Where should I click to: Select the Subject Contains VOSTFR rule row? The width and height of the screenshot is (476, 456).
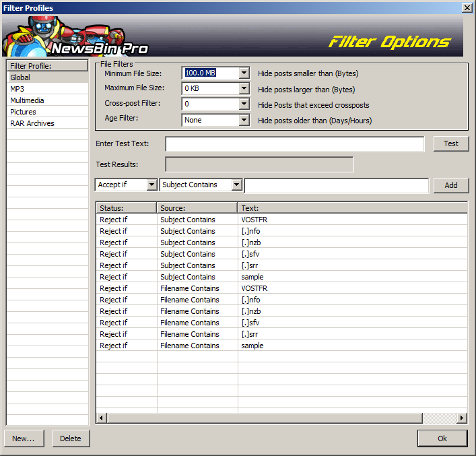click(x=281, y=220)
